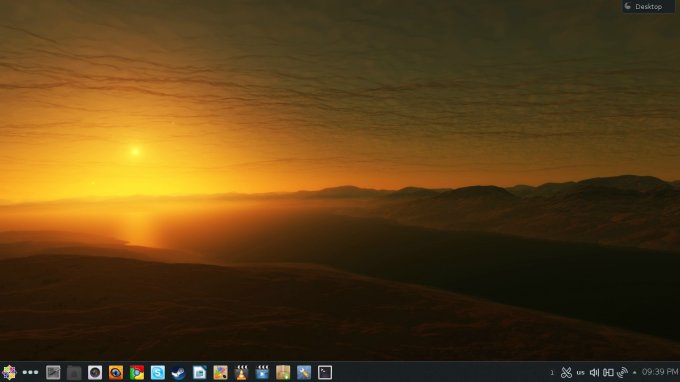Open Skype from the taskbar
This screenshot has height=382, width=680.
click(158, 372)
